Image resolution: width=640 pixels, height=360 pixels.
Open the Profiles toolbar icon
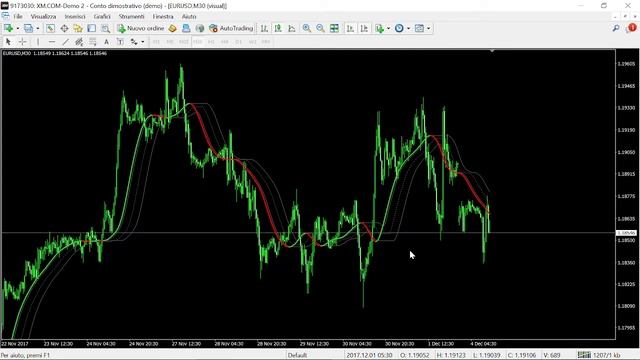tap(29, 28)
